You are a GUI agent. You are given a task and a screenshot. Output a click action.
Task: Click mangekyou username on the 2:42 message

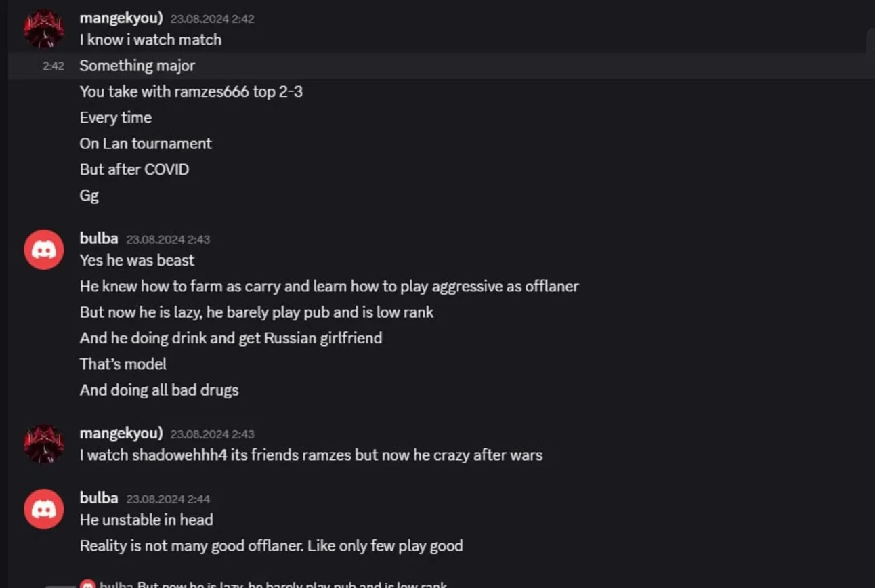(x=121, y=18)
